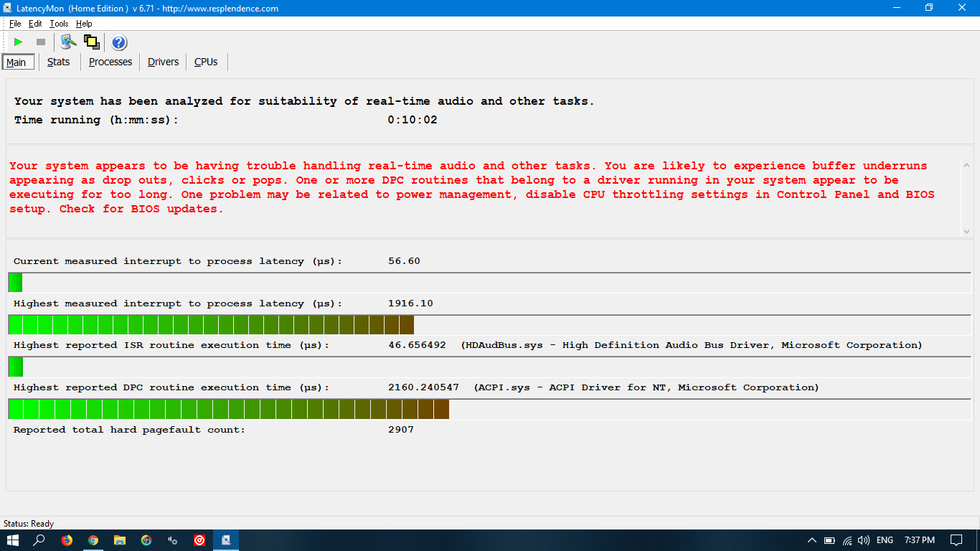Go to the Drivers tab
Image resolution: width=980 pixels, height=551 pixels.
pyautogui.click(x=163, y=62)
